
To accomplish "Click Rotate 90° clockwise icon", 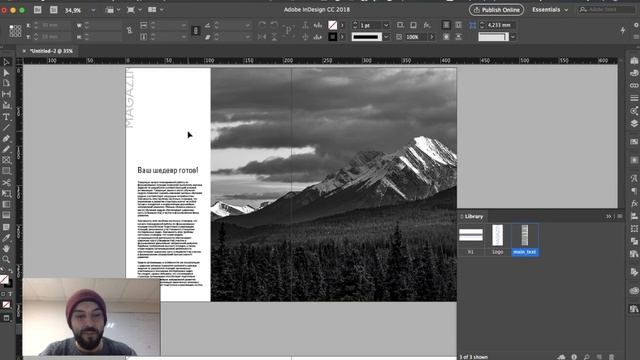I will [x=262, y=25].
